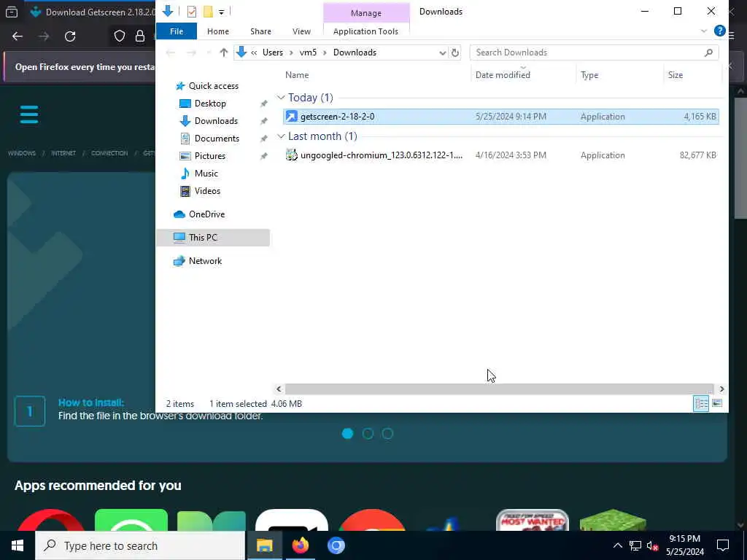Select This PC in navigation pane
The image size is (747, 560).
click(212, 238)
